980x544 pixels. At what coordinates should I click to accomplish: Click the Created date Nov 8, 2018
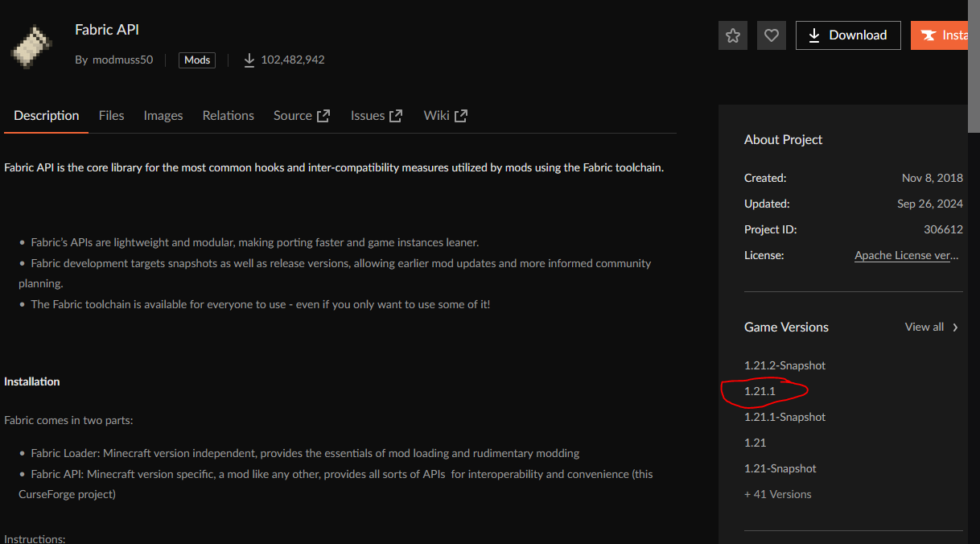(x=933, y=178)
